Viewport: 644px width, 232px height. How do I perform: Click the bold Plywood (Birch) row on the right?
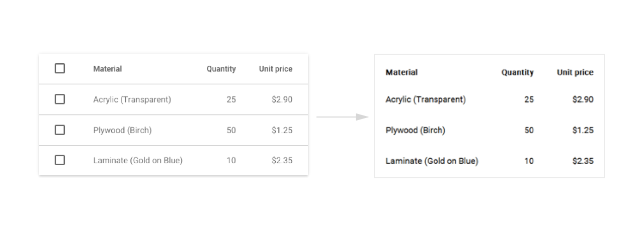(416, 131)
